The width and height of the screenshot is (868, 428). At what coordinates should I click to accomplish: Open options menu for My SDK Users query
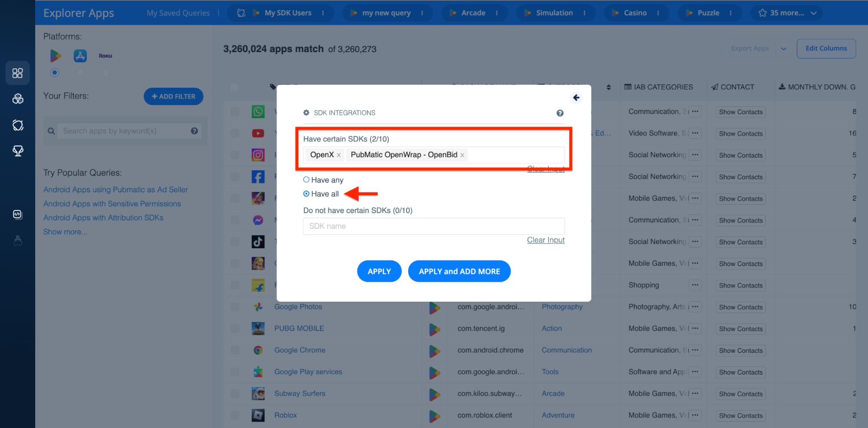tap(323, 13)
